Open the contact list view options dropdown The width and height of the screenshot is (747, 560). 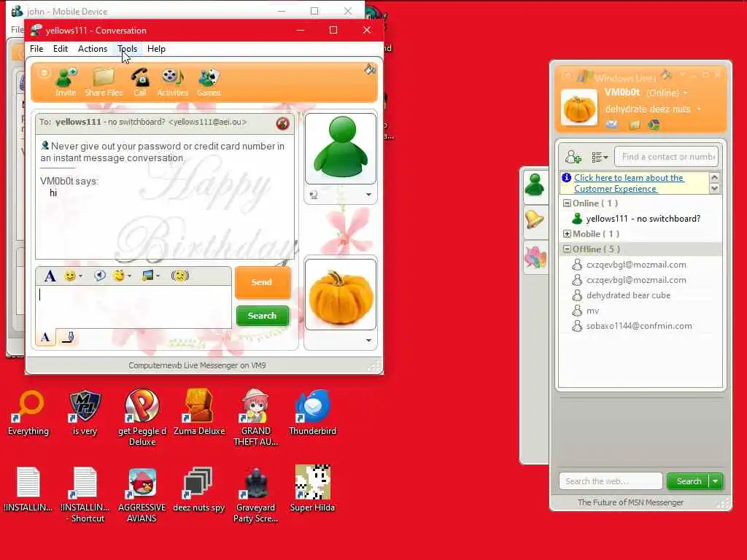[x=600, y=157]
